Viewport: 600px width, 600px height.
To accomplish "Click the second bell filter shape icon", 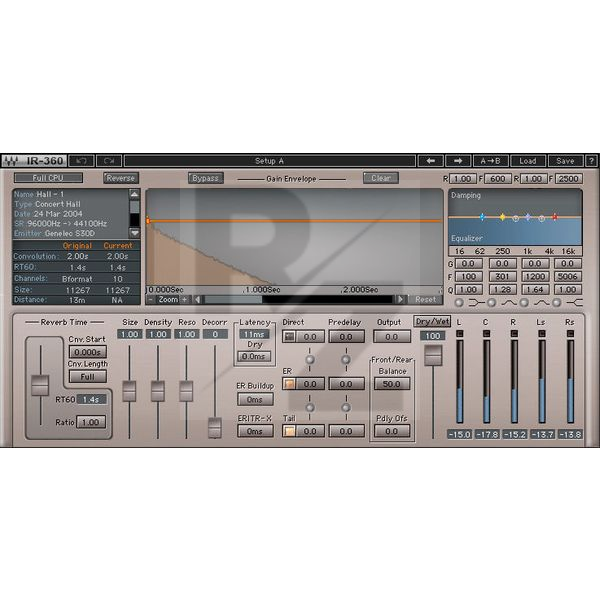I will [542, 303].
